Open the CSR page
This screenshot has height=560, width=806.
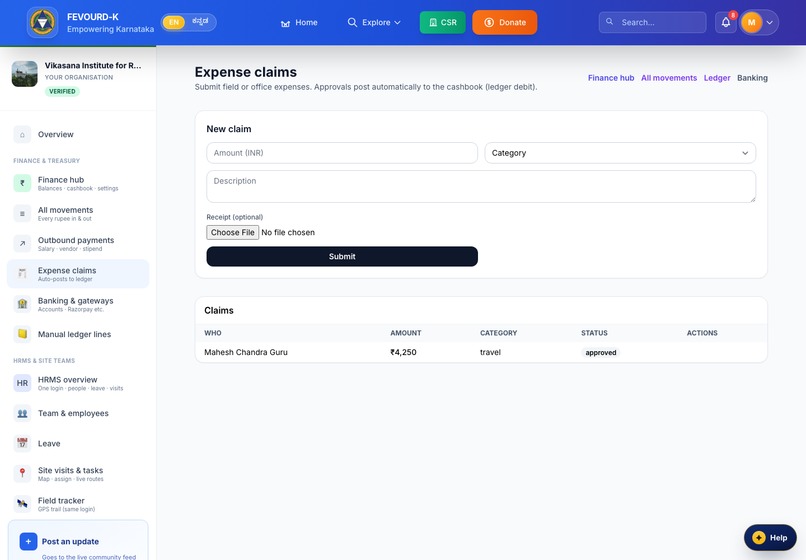click(x=443, y=23)
